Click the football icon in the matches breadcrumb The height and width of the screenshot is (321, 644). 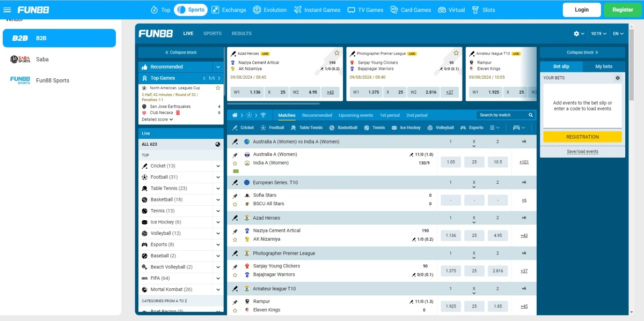(249, 115)
